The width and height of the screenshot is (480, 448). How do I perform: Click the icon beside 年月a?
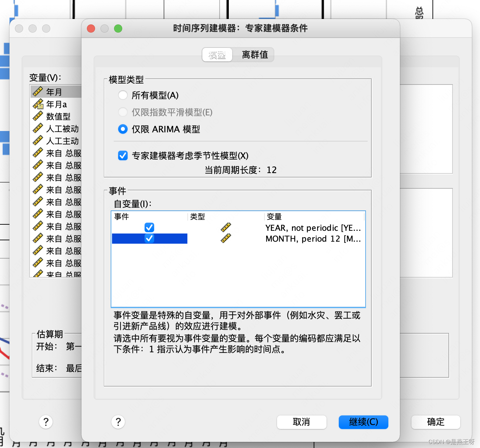38,104
